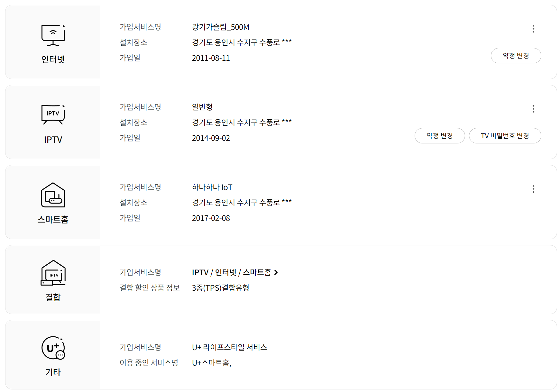This screenshot has height=392, width=560.
Task: Open more options for the IPTV service
Action: pos(533,109)
